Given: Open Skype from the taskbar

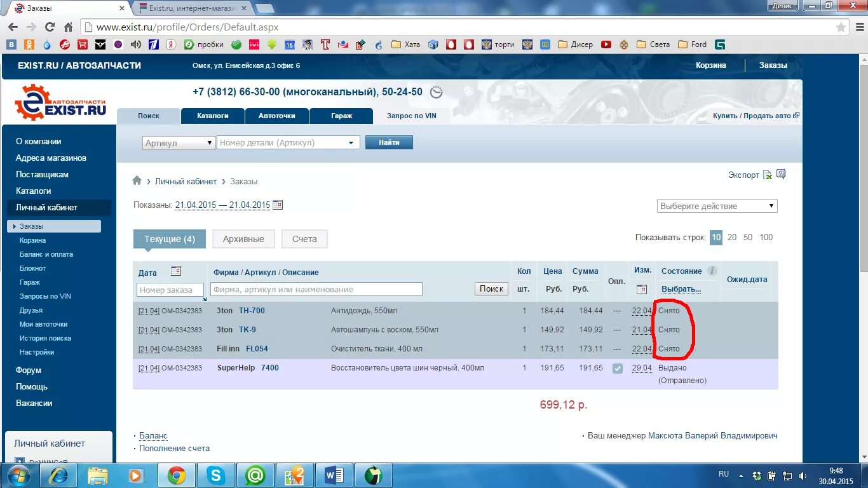Looking at the screenshot, I should coord(216,475).
